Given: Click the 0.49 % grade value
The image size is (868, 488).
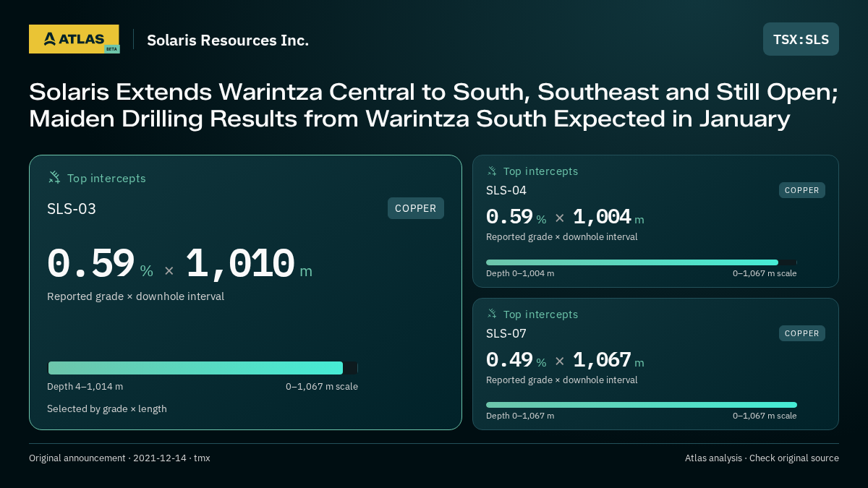Looking at the screenshot, I should click(516, 360).
